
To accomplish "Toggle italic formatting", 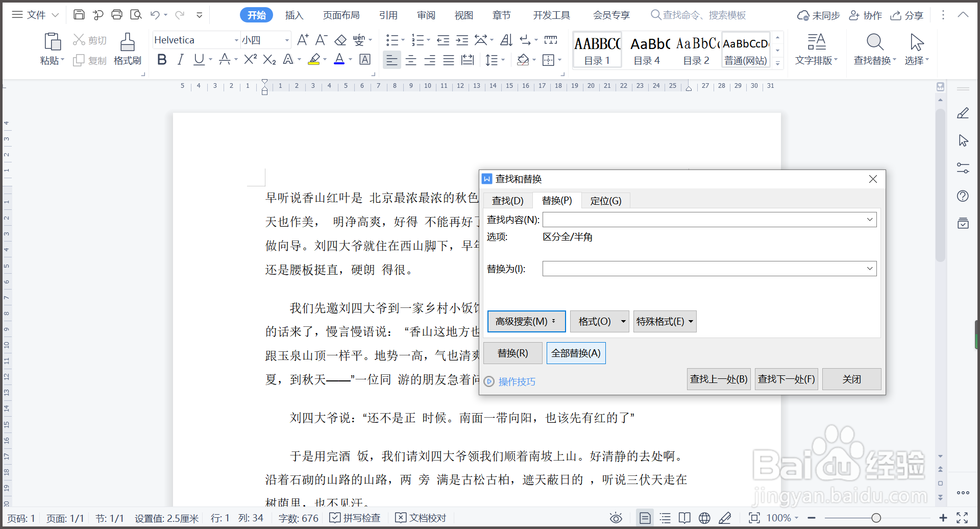I will pos(180,60).
